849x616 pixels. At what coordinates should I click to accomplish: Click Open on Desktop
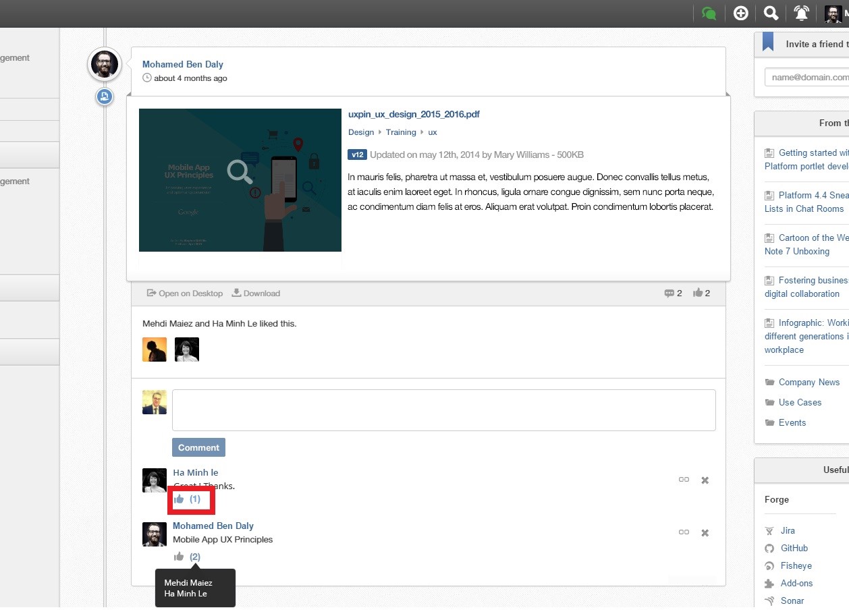click(x=185, y=293)
